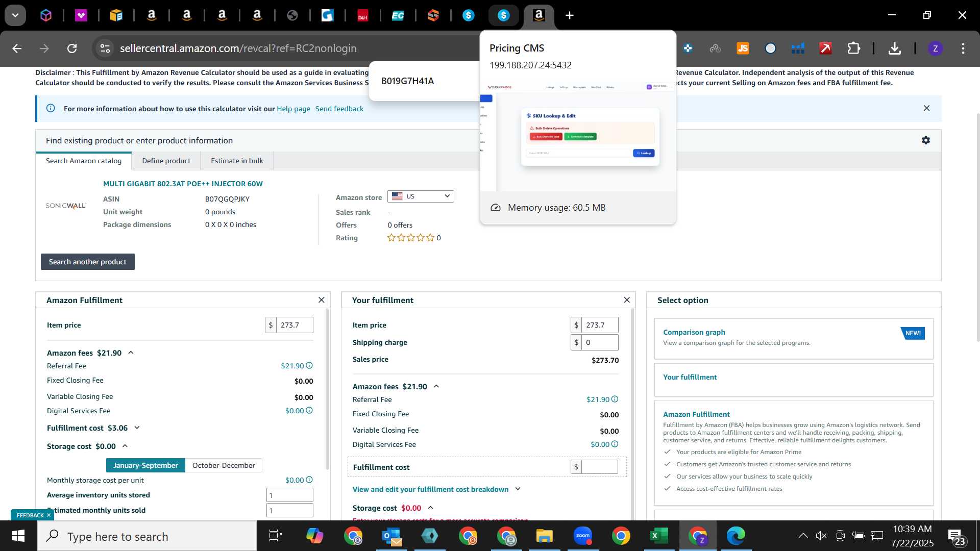Select the Define product tab
The image size is (980, 551).
[166, 161]
